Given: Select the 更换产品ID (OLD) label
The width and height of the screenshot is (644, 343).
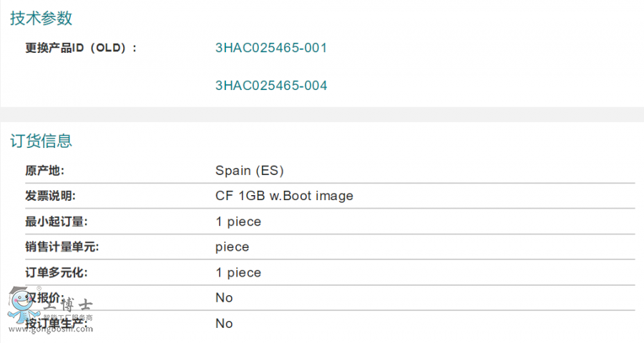Looking at the screenshot, I should click(x=81, y=48).
